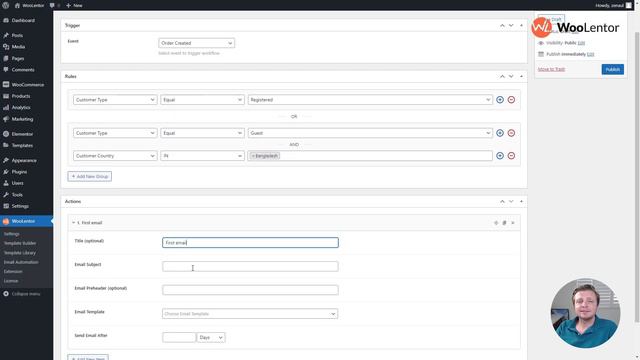Move Actions panel down

511,201
